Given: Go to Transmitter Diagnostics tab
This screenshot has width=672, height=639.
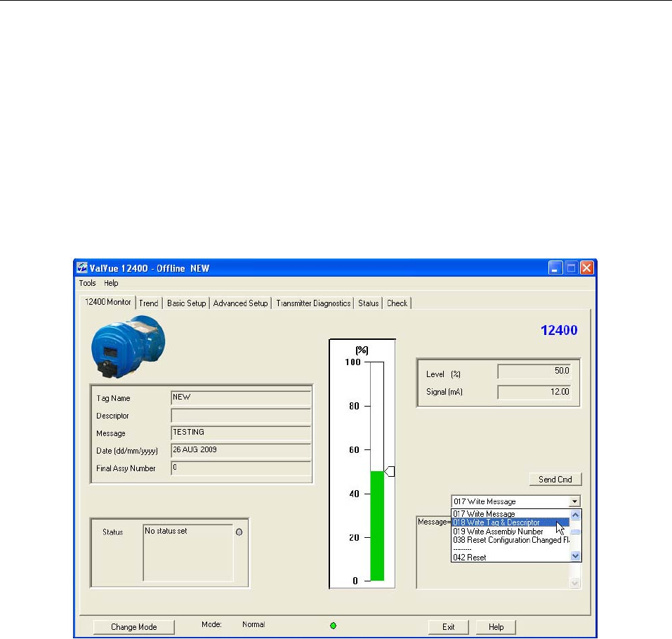Looking at the screenshot, I should [x=313, y=303].
